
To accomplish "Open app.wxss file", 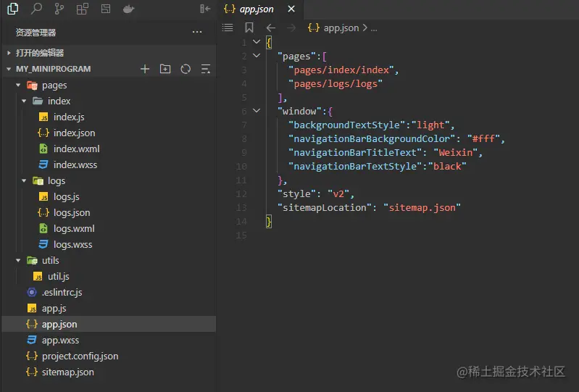I will 60,340.
